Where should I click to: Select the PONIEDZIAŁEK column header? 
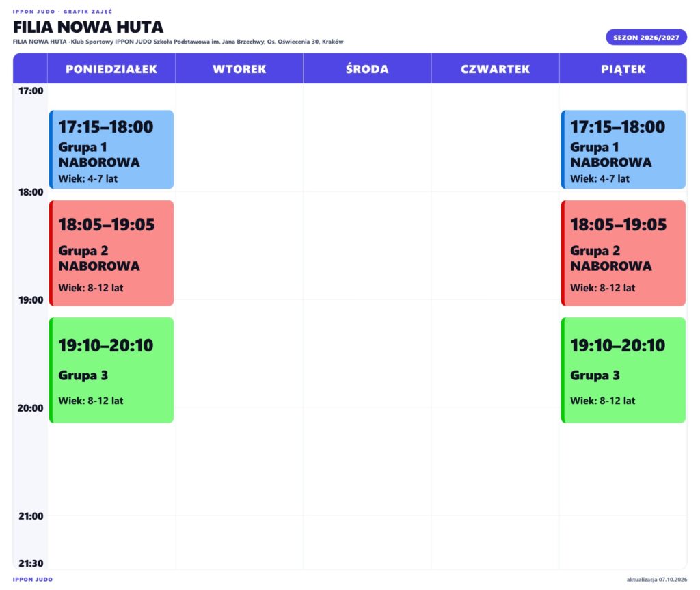pos(111,69)
